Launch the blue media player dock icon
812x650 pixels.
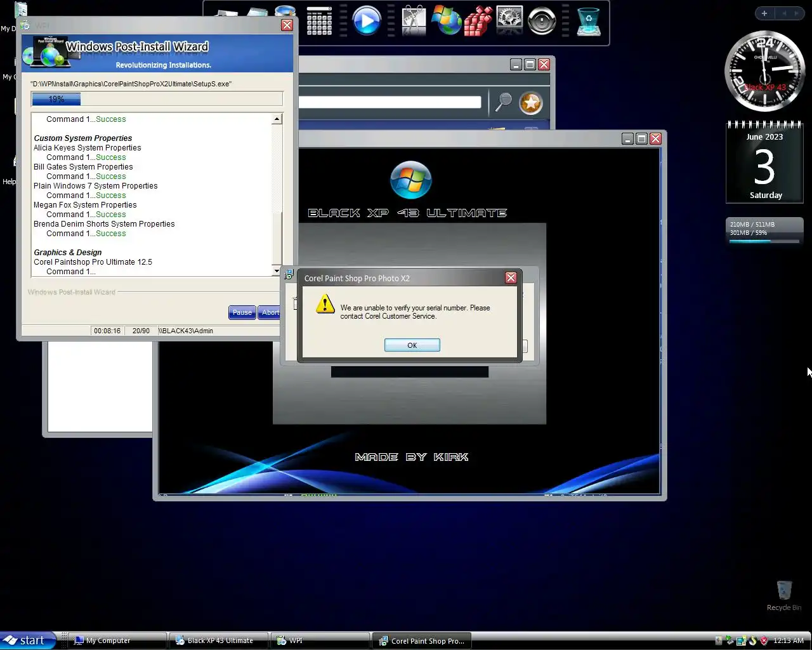coord(366,20)
